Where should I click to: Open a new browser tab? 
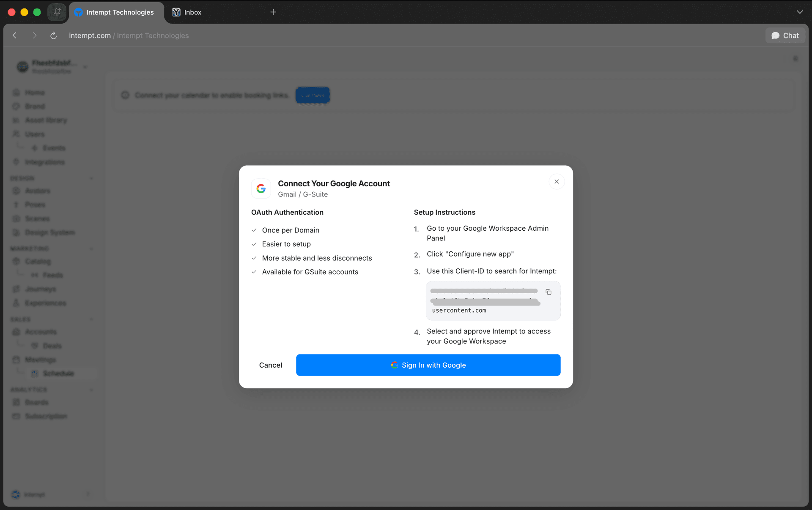[273, 12]
